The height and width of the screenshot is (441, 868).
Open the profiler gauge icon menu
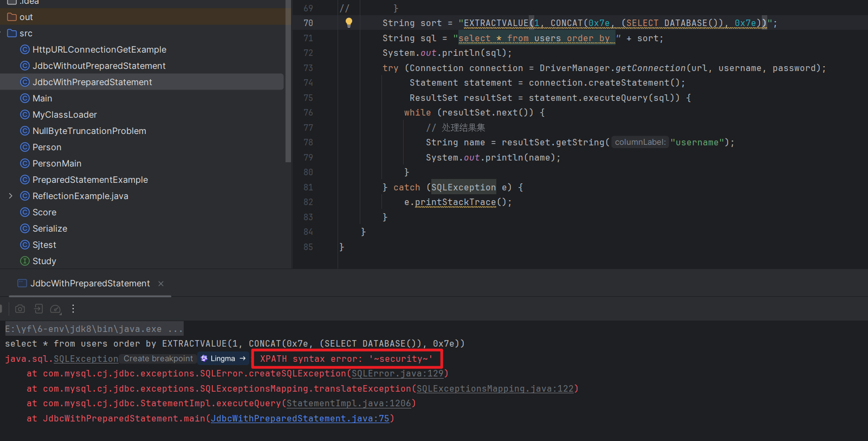55,309
